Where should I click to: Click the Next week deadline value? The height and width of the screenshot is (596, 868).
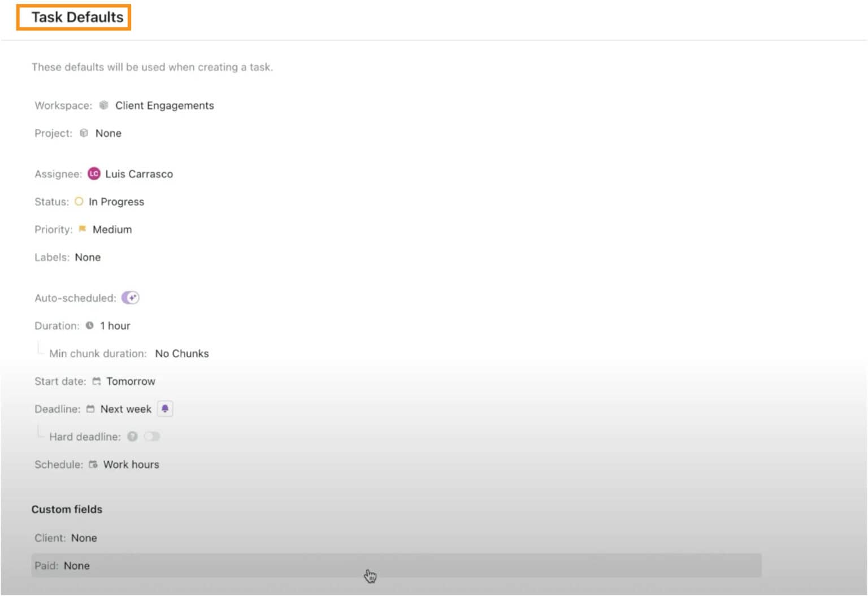pyautogui.click(x=125, y=409)
